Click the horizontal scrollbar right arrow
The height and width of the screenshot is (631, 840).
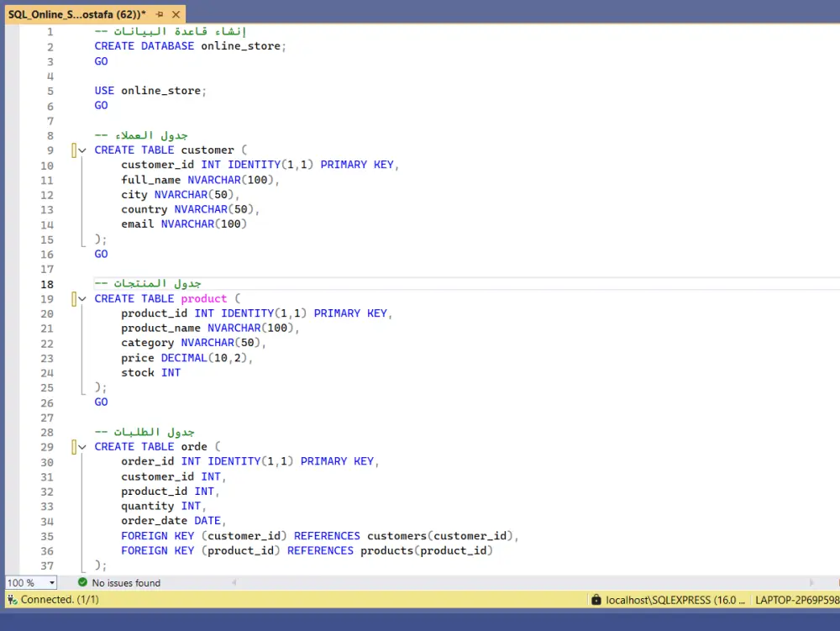coord(811,582)
